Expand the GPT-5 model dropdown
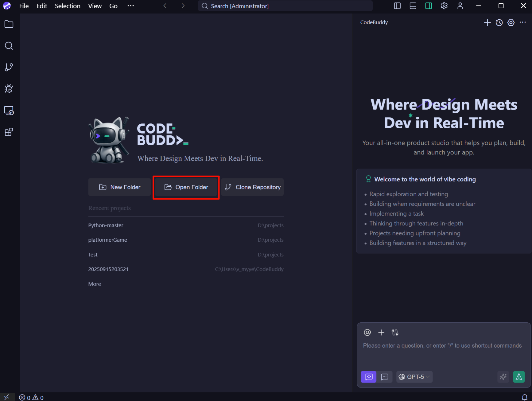This screenshot has width=532, height=401. 414,377
